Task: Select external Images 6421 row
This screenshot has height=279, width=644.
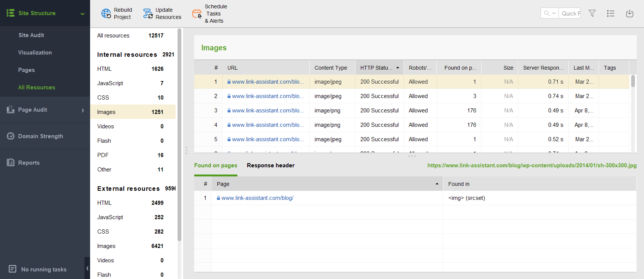Action: (x=133, y=246)
